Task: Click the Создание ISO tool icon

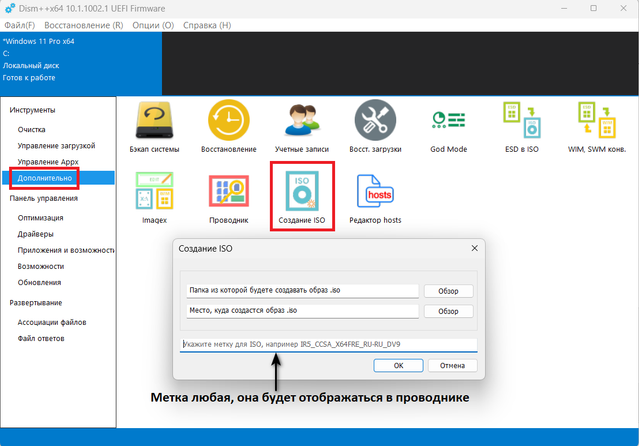Action: coord(302,198)
